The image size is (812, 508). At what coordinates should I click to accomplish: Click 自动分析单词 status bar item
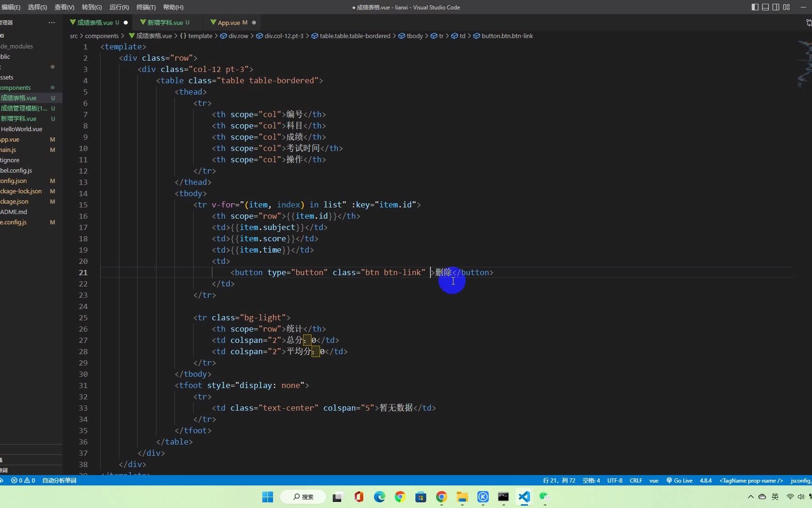pos(59,480)
